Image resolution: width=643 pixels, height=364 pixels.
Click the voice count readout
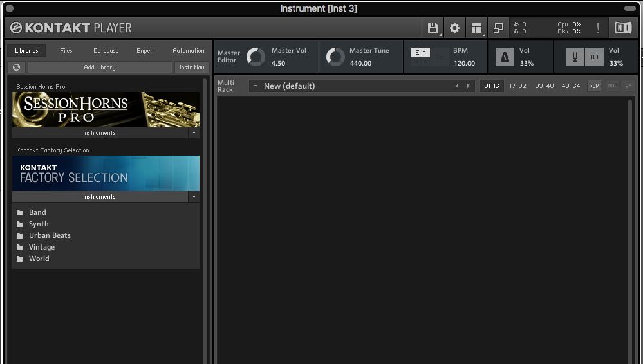tap(520, 24)
